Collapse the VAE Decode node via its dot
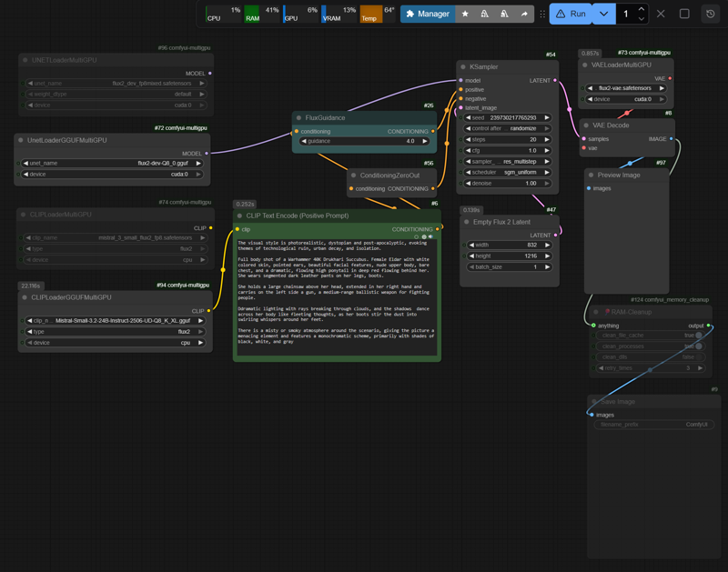The width and height of the screenshot is (728, 572). [x=586, y=125]
